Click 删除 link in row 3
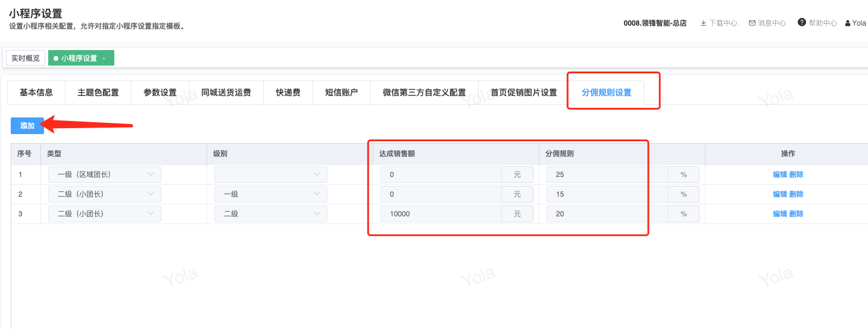Screen dimensions: 868x329 pos(797,214)
